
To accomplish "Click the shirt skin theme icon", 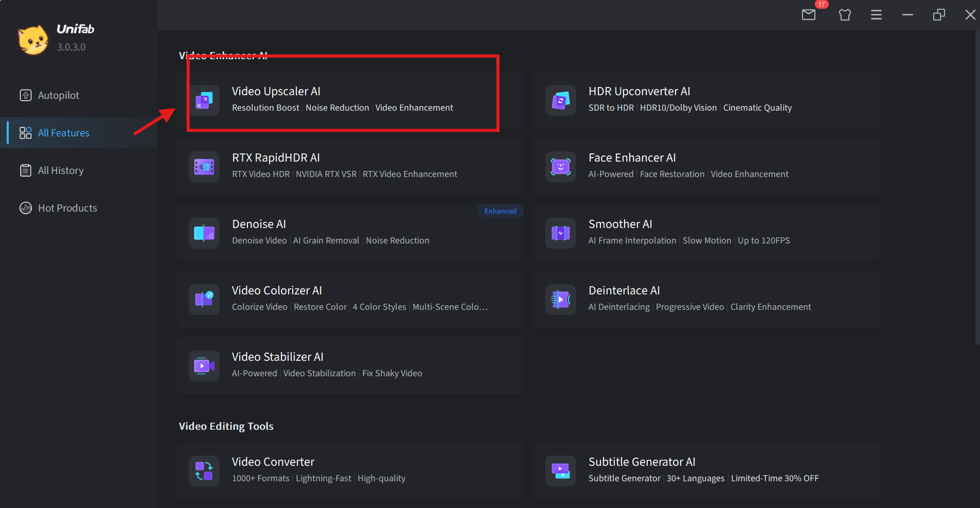I will point(845,15).
